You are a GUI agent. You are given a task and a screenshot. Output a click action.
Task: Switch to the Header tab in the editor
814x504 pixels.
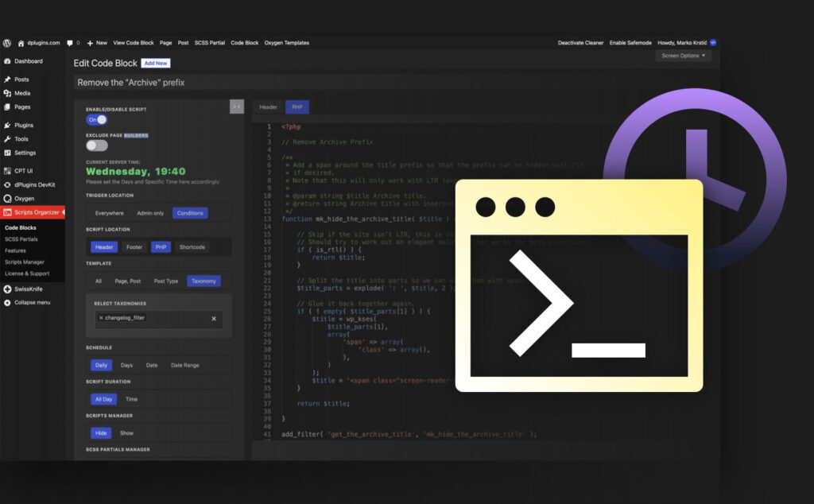tap(268, 107)
